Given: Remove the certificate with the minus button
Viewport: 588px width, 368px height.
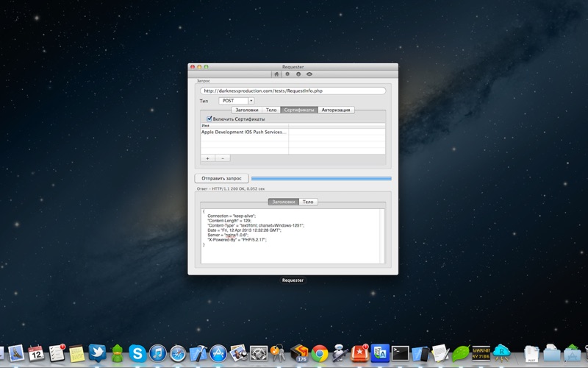Looking at the screenshot, I should coord(222,158).
